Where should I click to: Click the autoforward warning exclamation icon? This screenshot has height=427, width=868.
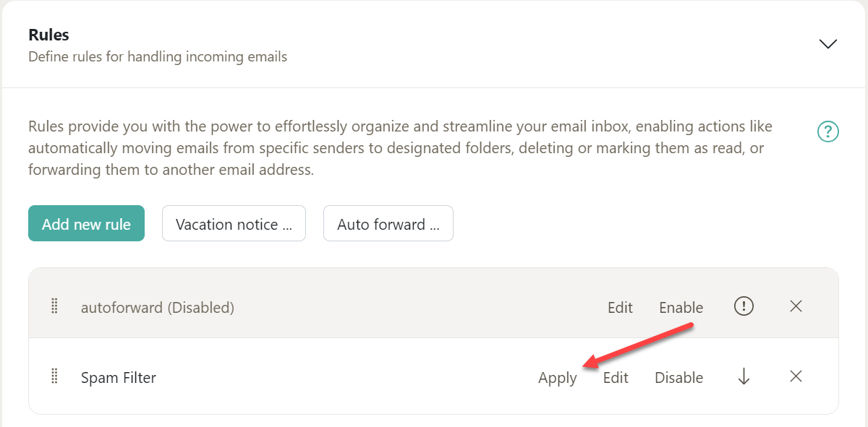744,306
